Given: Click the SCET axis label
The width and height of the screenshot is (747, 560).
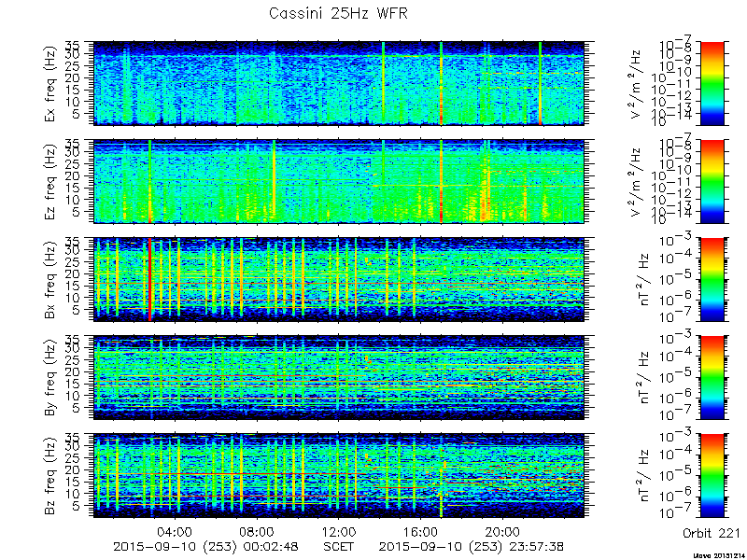Looking at the screenshot, I should coord(339,546).
